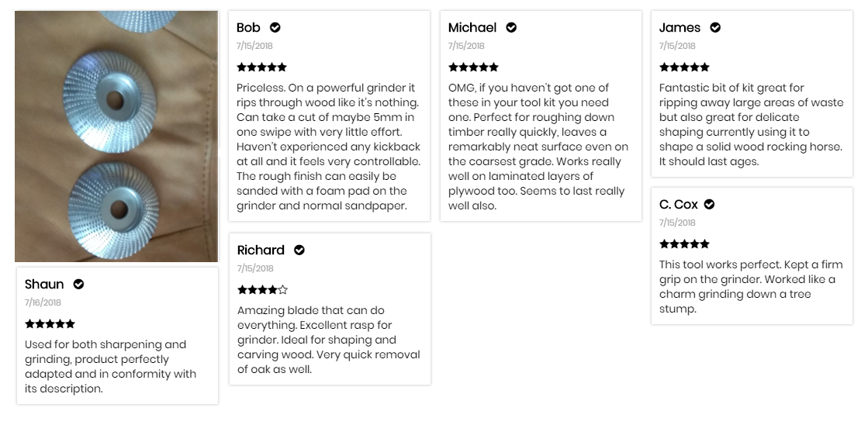Click the reviewer name Bob
This screenshot has height=425, width=868.
click(248, 28)
